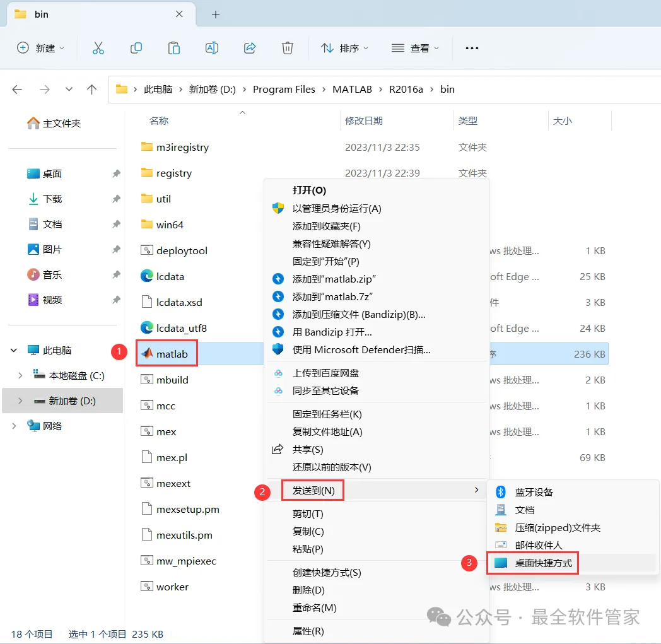
Task: Choose 同步至其它设备 in context menu
Action: (x=325, y=390)
